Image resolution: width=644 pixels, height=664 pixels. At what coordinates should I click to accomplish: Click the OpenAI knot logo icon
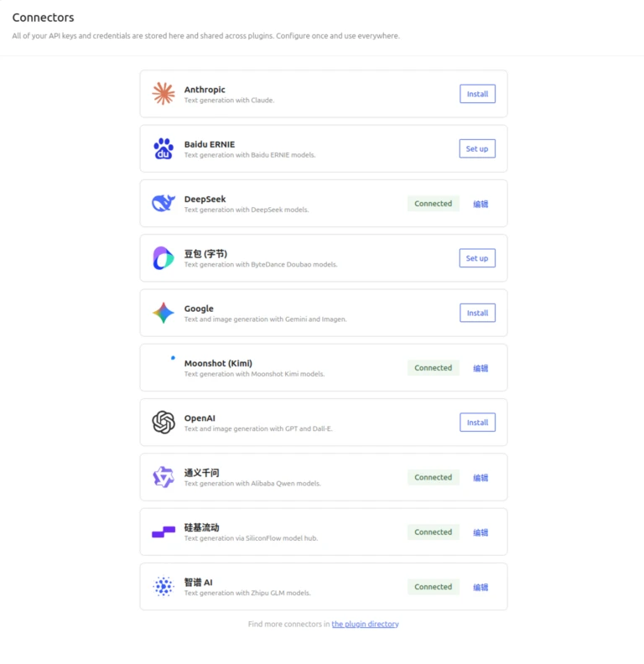pos(164,423)
